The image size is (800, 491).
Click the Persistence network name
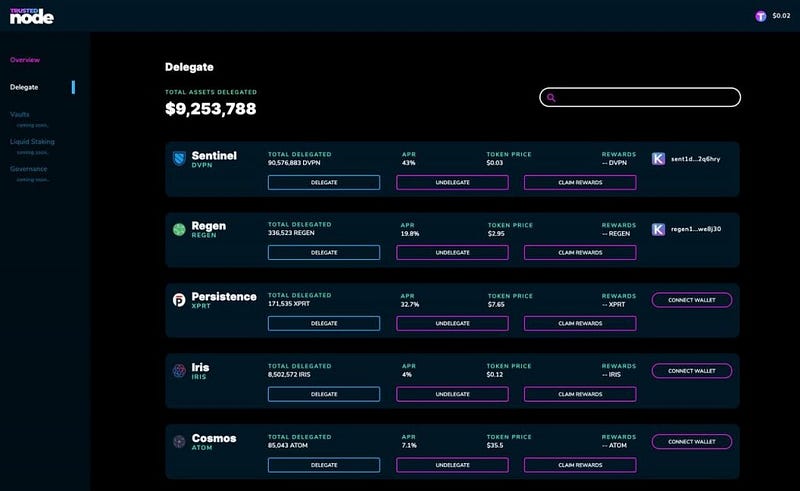224,297
